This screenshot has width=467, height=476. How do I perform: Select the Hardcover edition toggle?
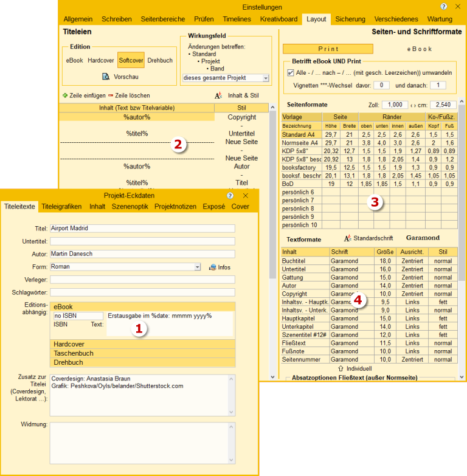[101, 60]
